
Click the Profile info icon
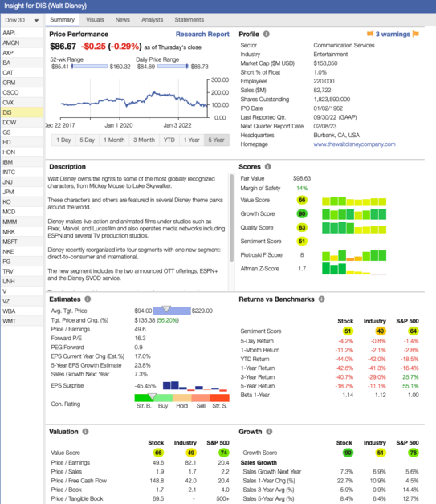click(x=267, y=34)
